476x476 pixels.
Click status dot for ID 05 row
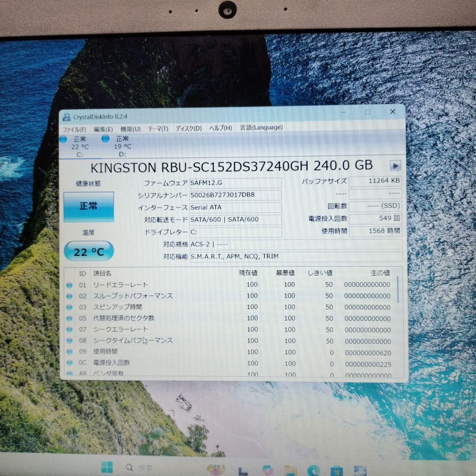point(69,319)
